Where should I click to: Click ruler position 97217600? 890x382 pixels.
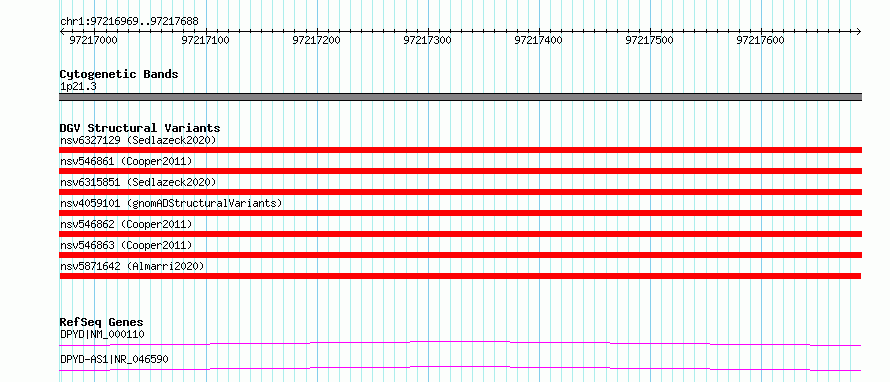click(760, 40)
